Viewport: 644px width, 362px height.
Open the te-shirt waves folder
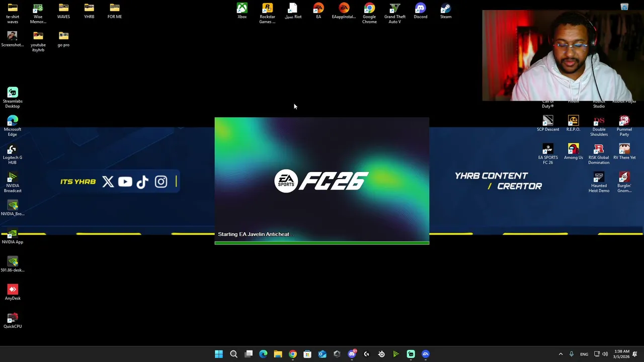click(x=13, y=14)
